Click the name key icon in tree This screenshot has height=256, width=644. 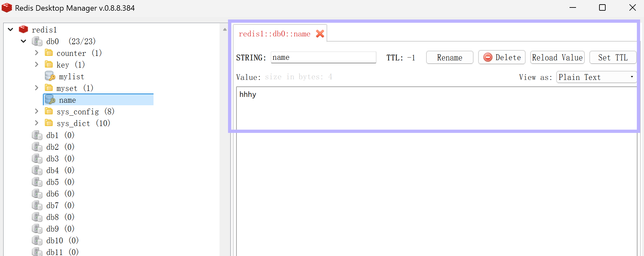(50, 99)
